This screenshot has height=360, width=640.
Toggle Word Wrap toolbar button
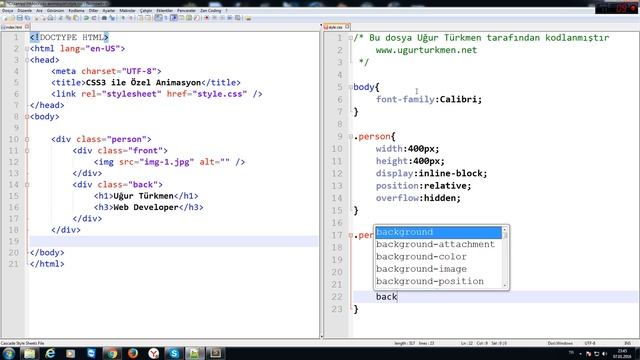158,18
